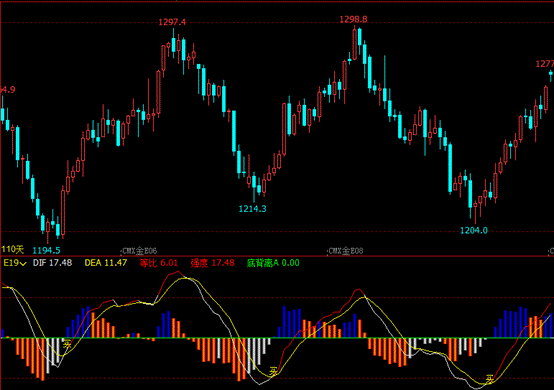
Task: Click the last 买 buy signal near bottom right
Action: (489, 380)
